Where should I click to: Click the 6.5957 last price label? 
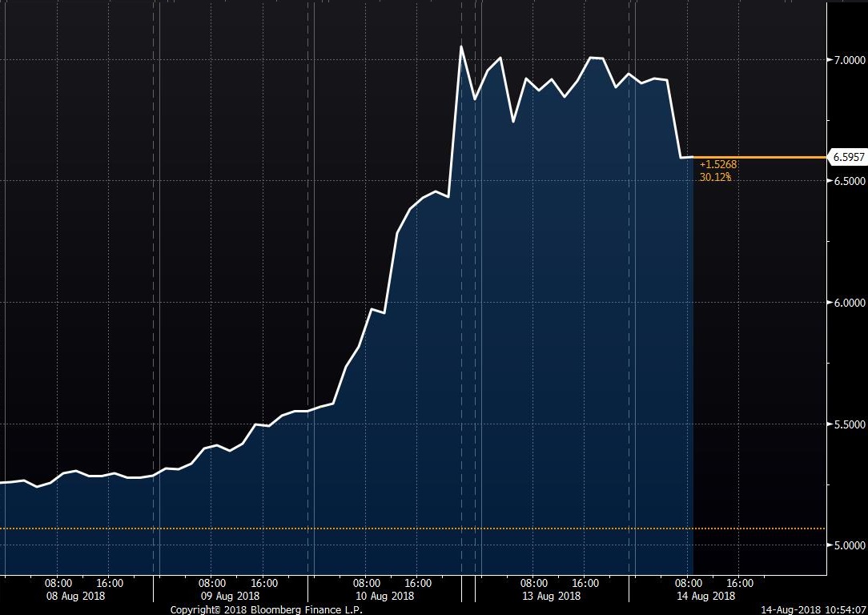(x=847, y=157)
